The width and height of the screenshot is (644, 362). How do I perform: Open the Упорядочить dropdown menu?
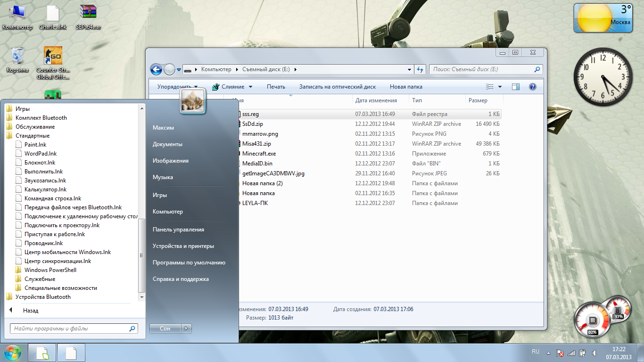pyautogui.click(x=177, y=87)
